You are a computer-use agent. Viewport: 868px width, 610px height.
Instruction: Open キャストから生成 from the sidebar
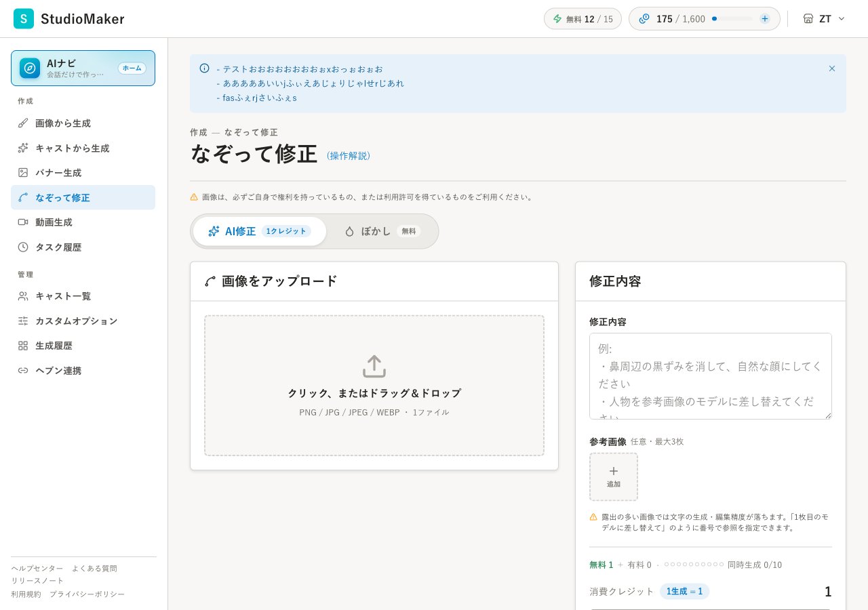point(83,148)
